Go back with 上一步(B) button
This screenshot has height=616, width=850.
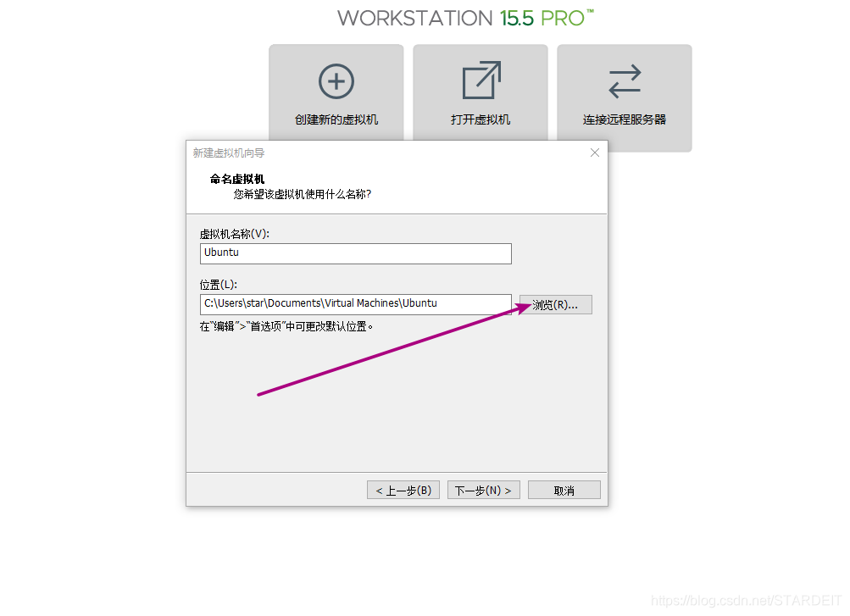[x=403, y=491]
